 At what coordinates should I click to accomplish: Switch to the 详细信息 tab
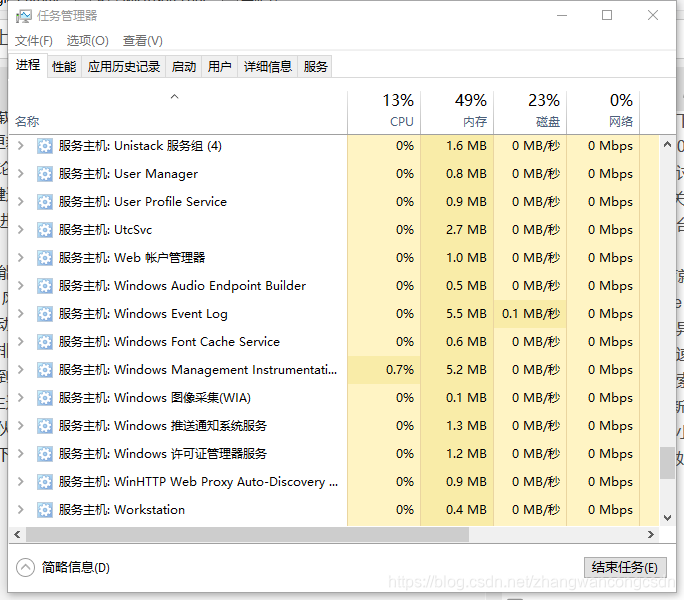coord(267,67)
